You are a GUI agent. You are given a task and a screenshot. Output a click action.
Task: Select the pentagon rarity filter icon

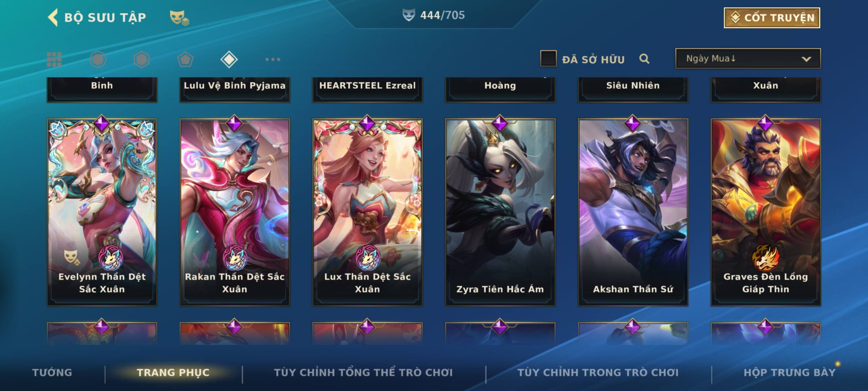point(185,59)
